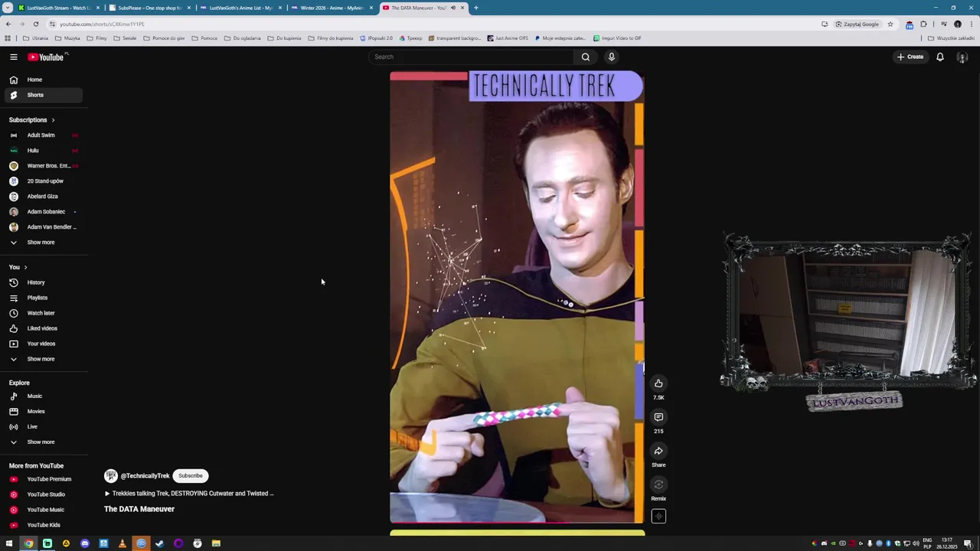
Task: Open the Short's sound/audio page
Action: tap(658, 517)
